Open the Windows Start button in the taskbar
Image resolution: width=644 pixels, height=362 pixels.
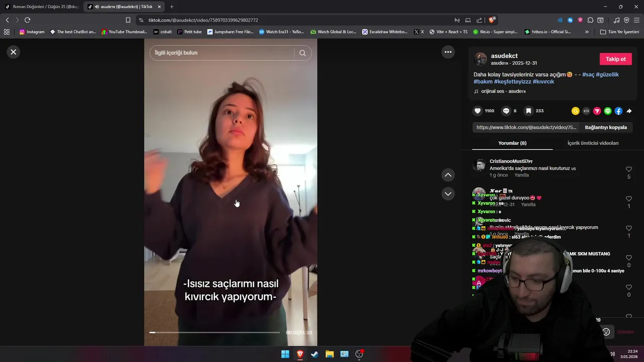pyautogui.click(x=285, y=354)
